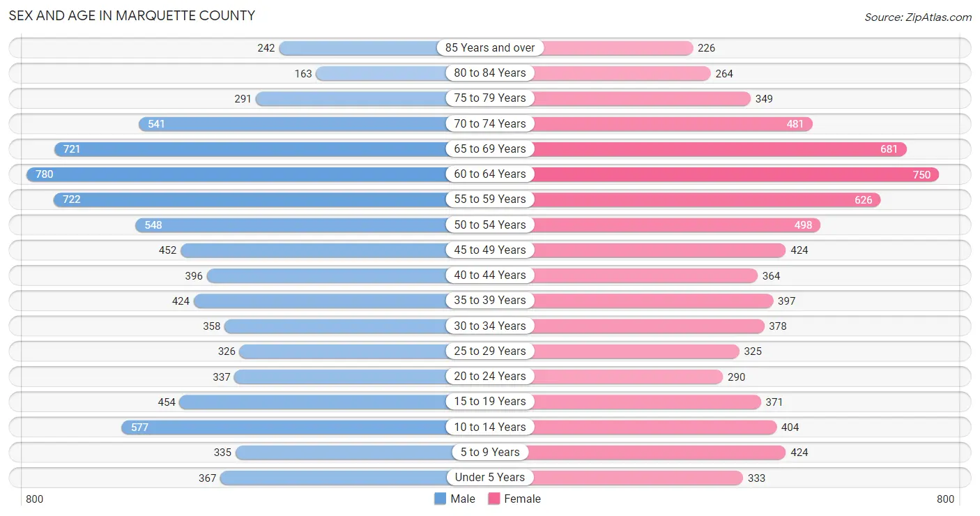Toggle the Female series legend label
Image resolution: width=980 pixels, height=516 pixels.
(x=523, y=499)
